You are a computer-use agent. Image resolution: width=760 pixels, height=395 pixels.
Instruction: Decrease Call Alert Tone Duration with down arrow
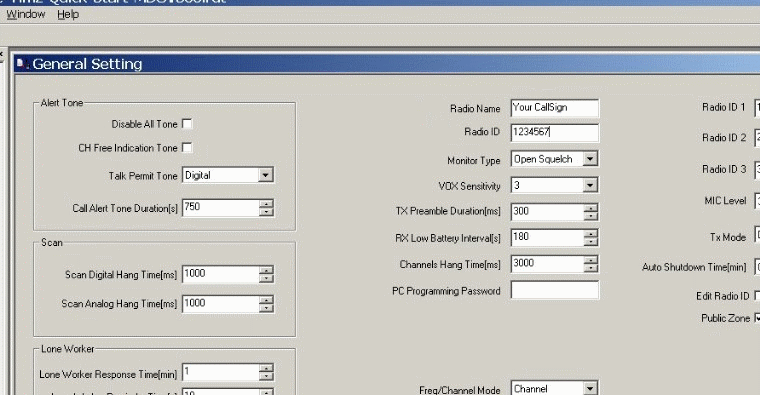pos(266,212)
